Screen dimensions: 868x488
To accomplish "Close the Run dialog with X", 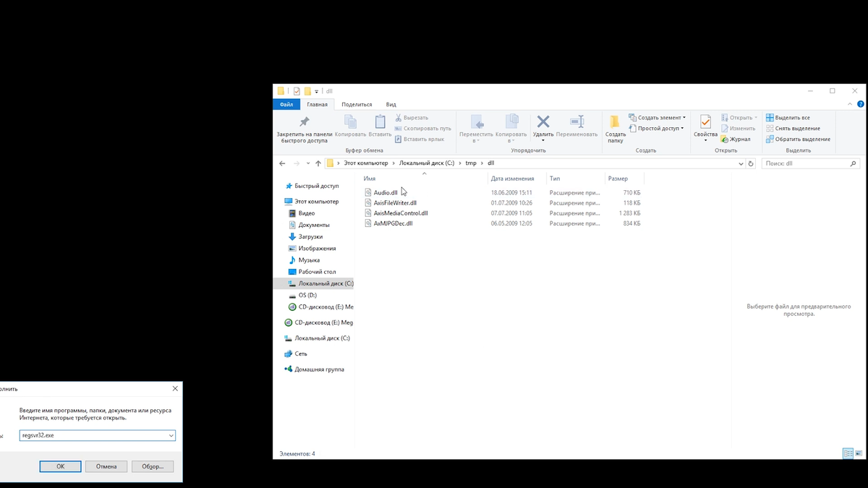I will tap(175, 389).
